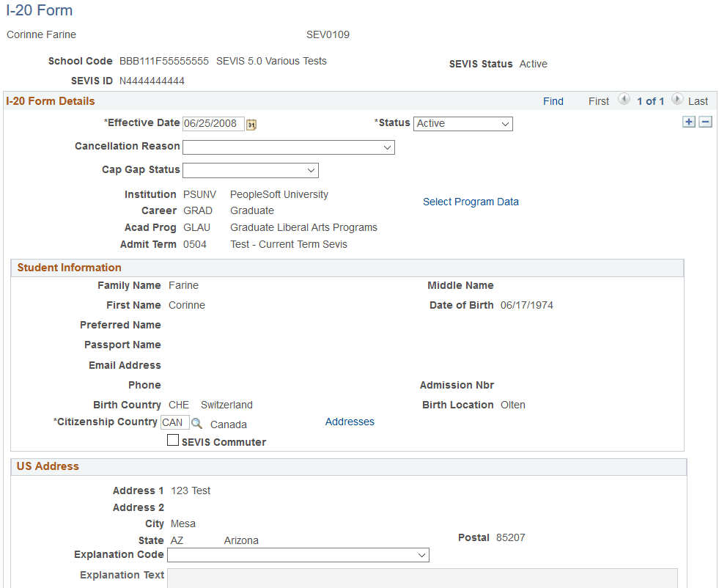Click the Effective Date input field

pyautogui.click(x=213, y=124)
